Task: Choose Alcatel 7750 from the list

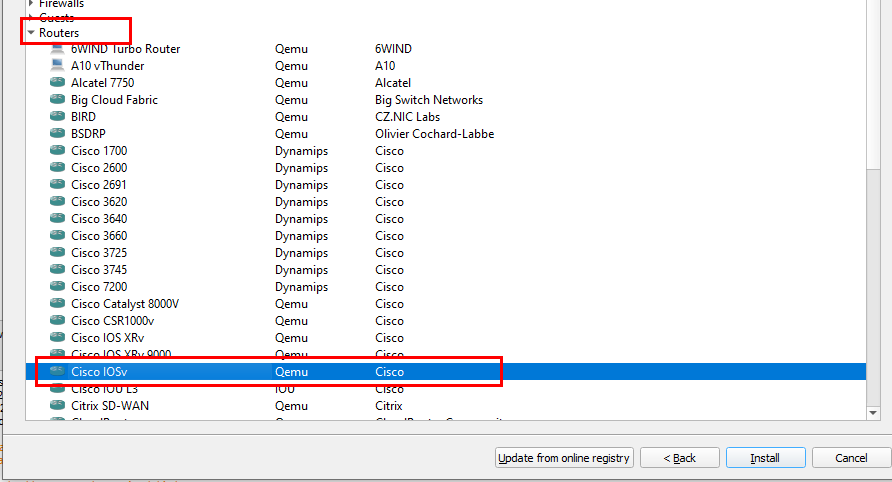Action: click(102, 83)
